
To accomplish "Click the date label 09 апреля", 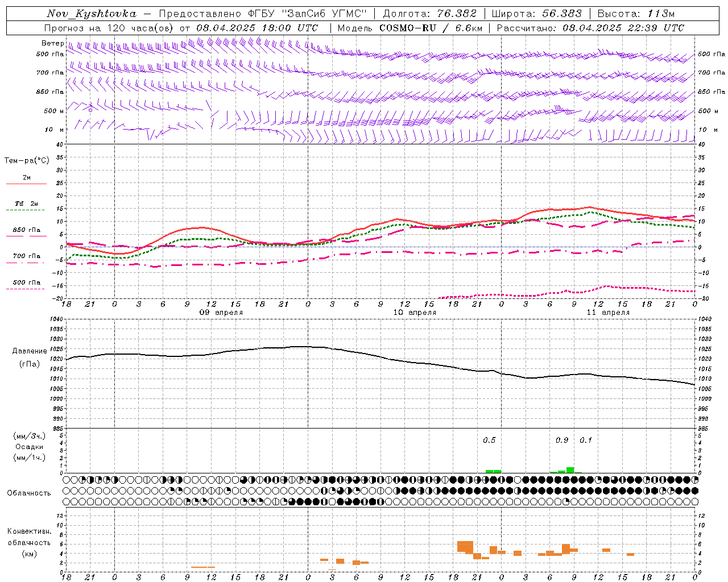I will click(x=221, y=313).
